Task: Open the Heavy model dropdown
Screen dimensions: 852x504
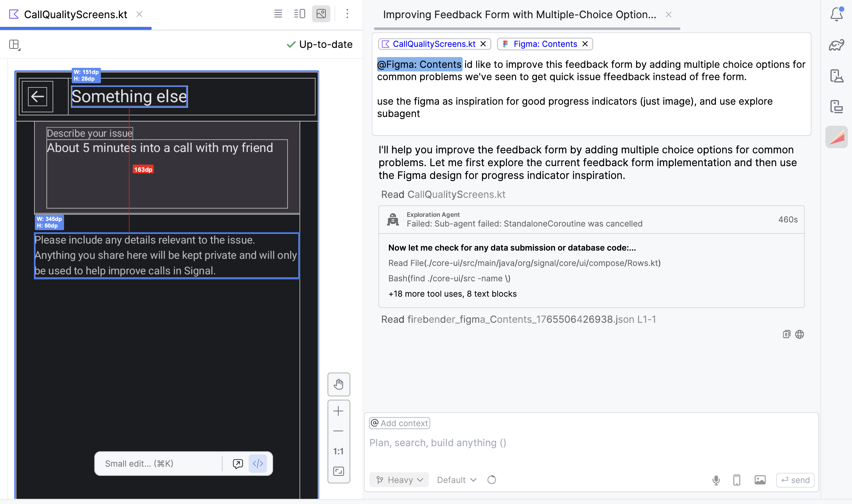Action: pos(399,480)
